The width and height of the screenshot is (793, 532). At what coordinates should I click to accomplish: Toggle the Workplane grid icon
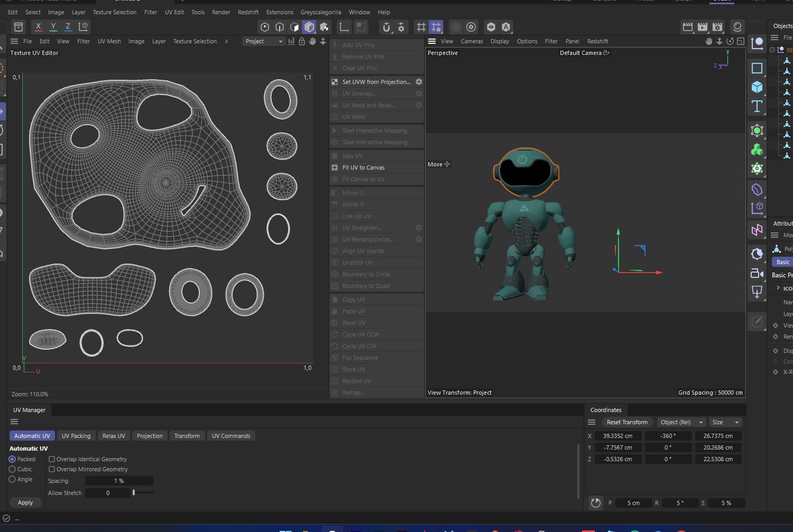click(x=421, y=27)
